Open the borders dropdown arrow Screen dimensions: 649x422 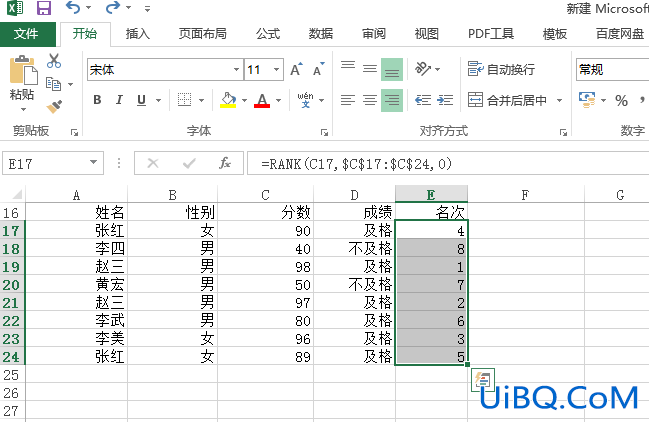[x=202, y=100]
